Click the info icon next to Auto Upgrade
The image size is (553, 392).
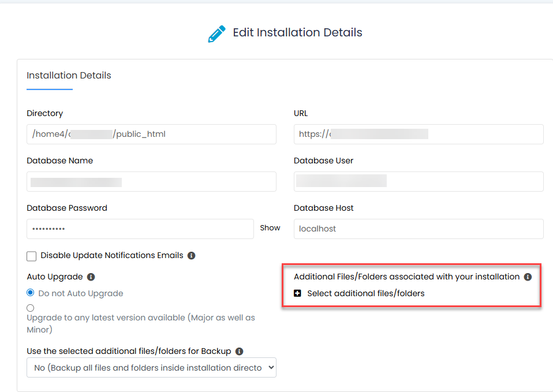pyautogui.click(x=90, y=277)
